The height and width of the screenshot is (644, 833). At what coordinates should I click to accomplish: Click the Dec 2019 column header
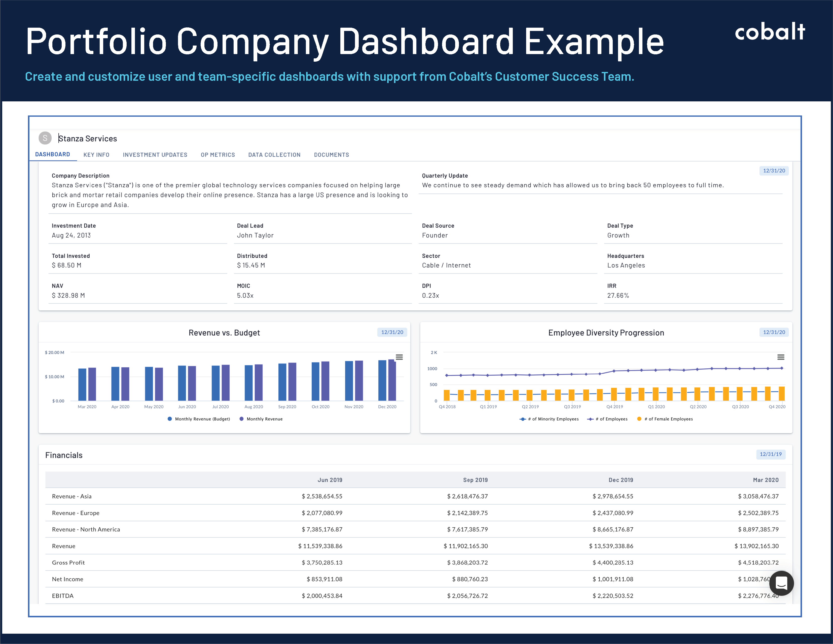tap(621, 480)
